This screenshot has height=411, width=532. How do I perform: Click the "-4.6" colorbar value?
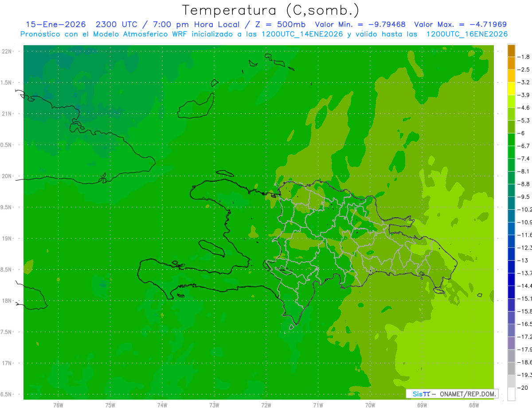click(x=524, y=108)
